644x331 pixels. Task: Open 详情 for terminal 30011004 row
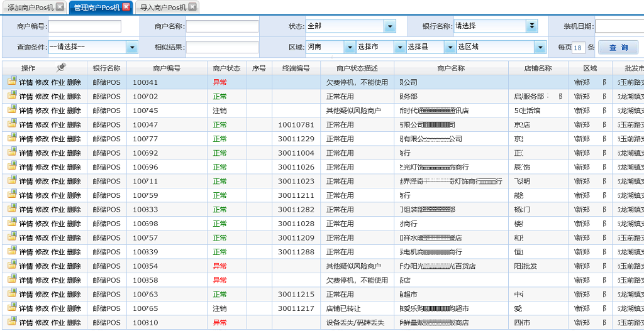(25, 153)
